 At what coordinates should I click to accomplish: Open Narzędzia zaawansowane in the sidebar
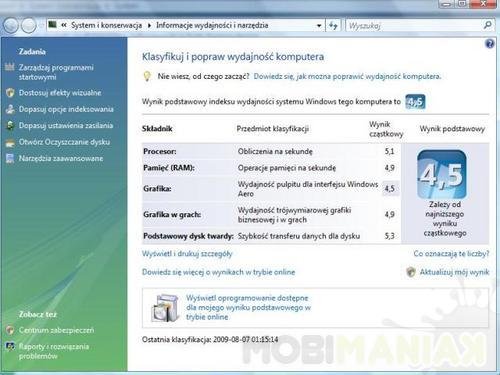(x=61, y=158)
